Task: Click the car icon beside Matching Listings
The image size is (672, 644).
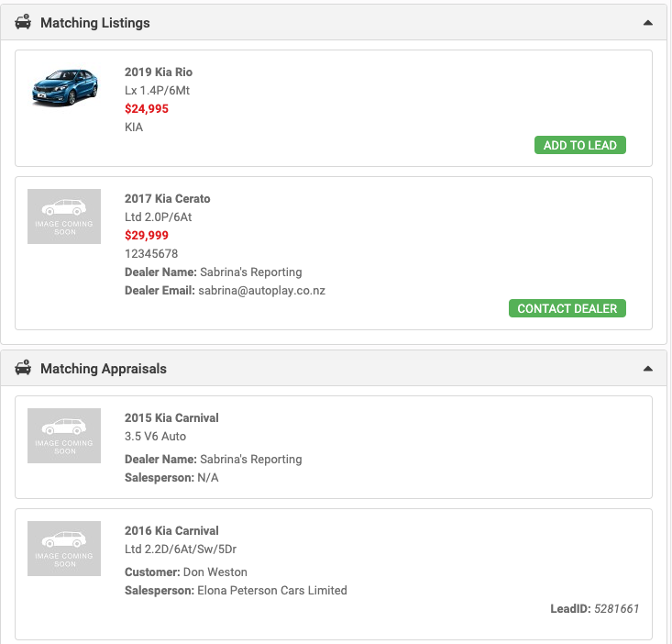Action: click(x=24, y=22)
